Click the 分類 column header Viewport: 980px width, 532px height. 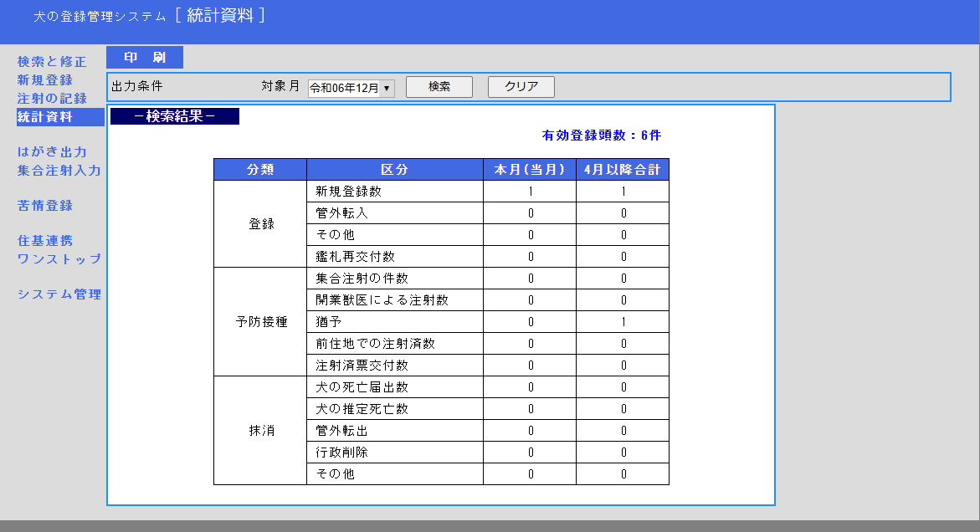pos(260,170)
